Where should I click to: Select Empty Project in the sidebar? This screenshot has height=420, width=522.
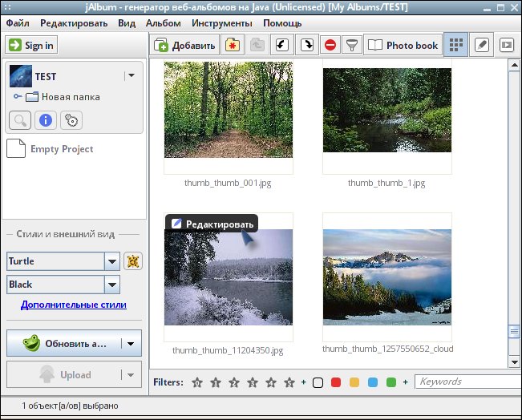[x=50, y=148]
